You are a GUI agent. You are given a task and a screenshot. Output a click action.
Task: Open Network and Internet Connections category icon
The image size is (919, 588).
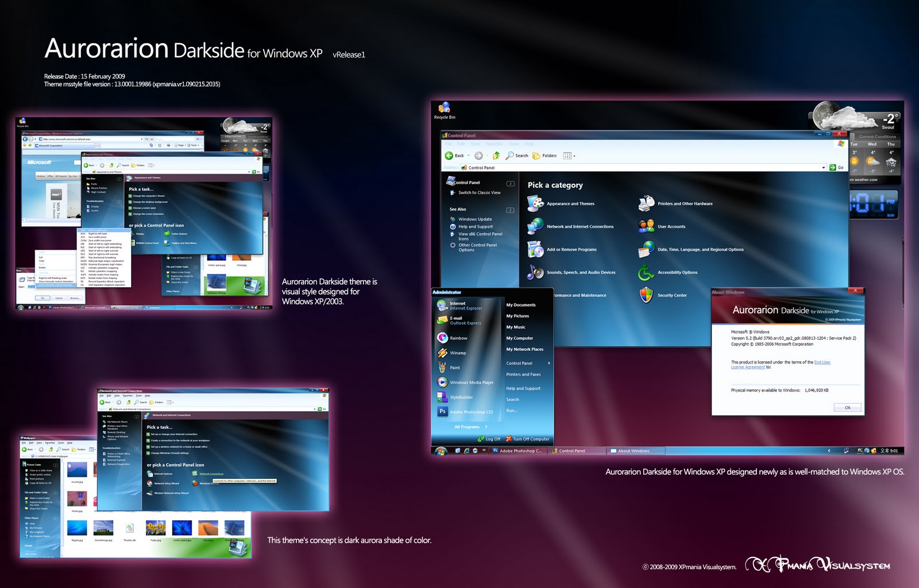point(536,226)
